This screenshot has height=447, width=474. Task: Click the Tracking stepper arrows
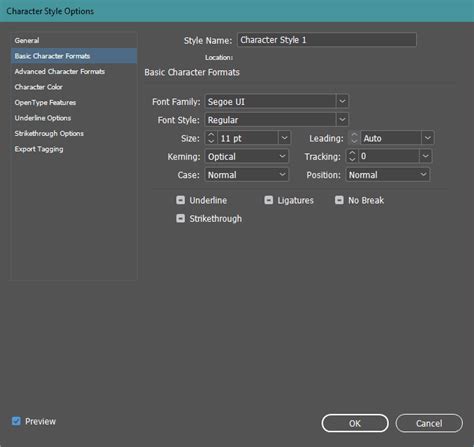pos(352,156)
